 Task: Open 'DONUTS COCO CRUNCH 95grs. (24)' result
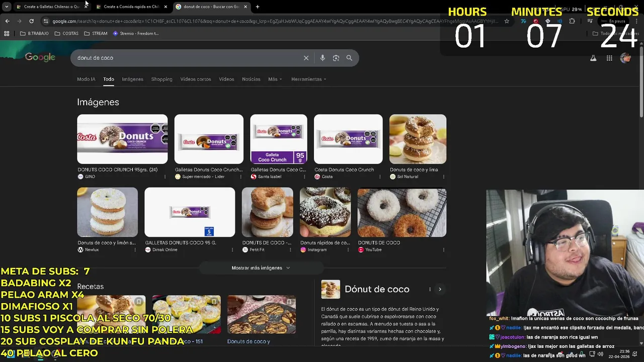tap(117, 170)
